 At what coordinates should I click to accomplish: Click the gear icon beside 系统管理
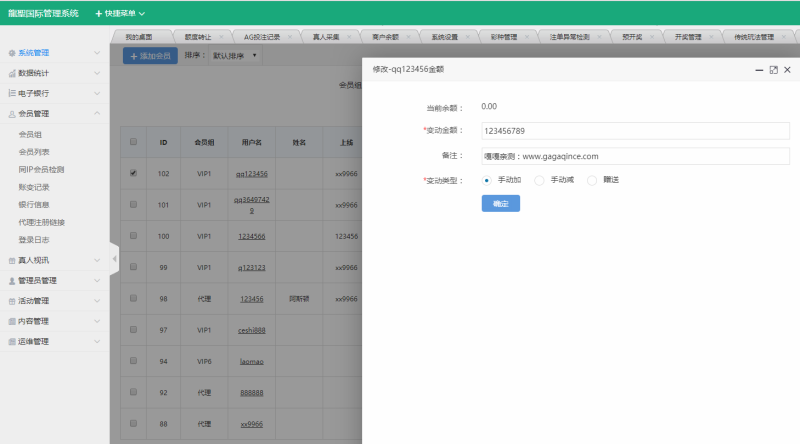(x=12, y=53)
